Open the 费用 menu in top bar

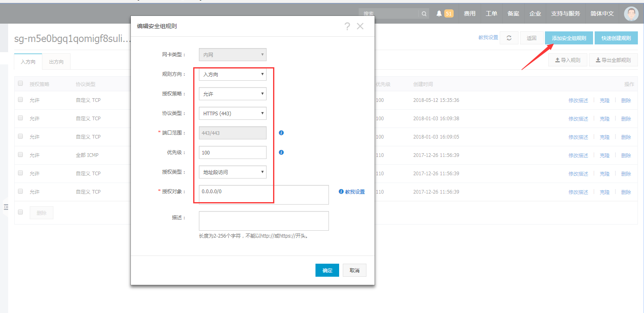click(x=470, y=13)
